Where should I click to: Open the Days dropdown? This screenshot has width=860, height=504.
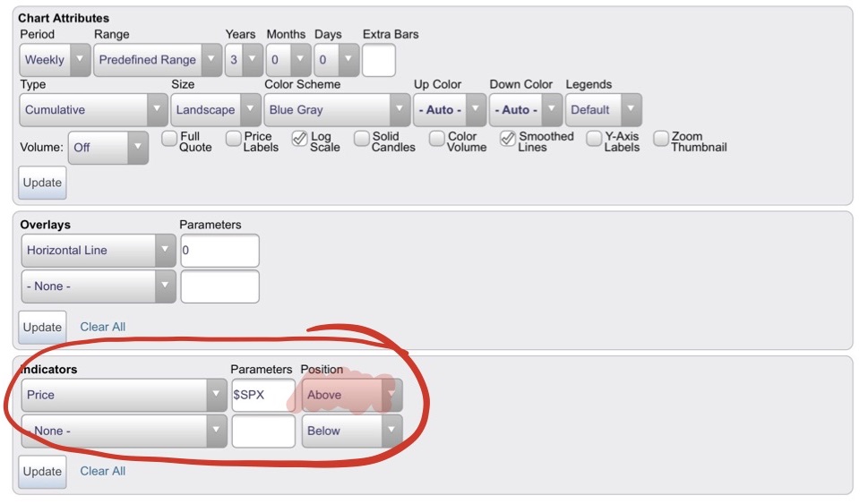click(x=337, y=60)
